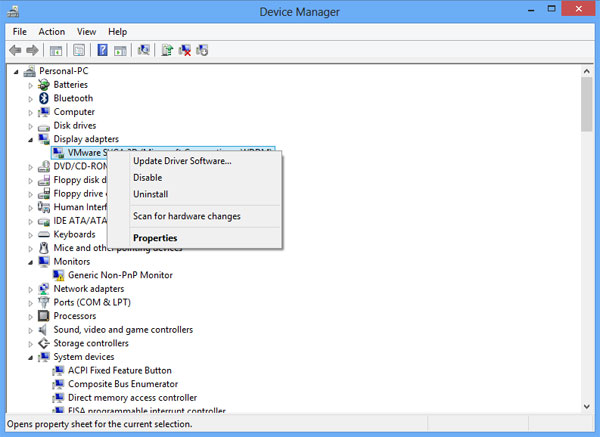Open the View menu in menu bar
The image size is (600, 437).
(x=86, y=32)
